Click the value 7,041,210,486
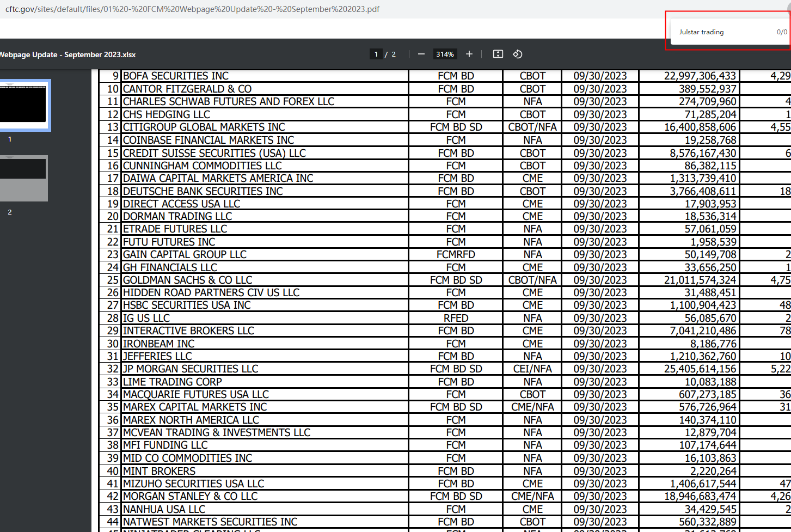Screen dimensions: 791x532 click(x=703, y=331)
